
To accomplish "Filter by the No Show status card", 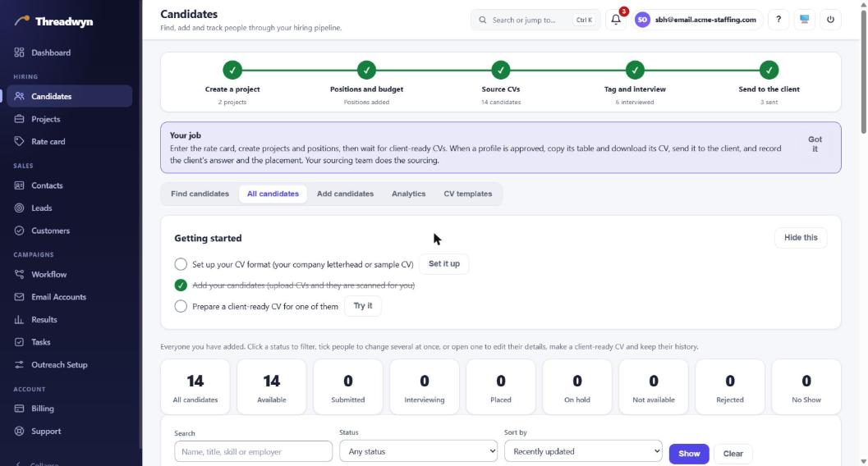I will coord(806,387).
